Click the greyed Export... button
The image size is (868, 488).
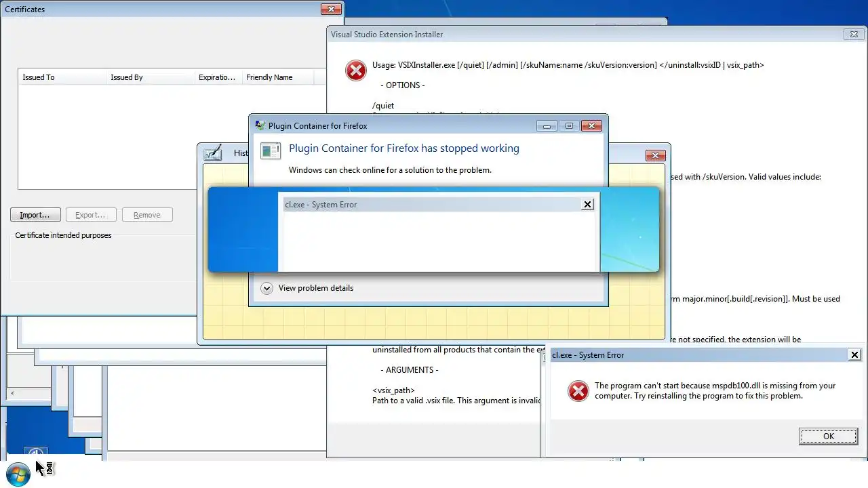point(91,215)
